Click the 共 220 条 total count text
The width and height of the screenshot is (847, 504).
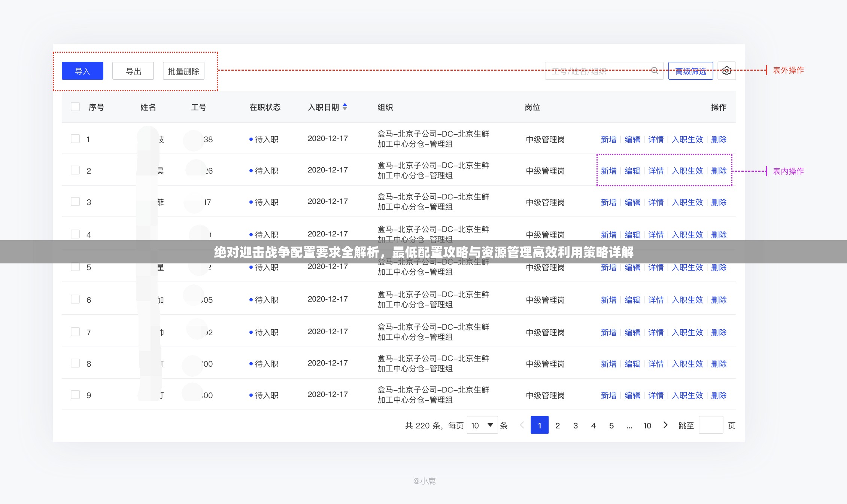pos(423,425)
